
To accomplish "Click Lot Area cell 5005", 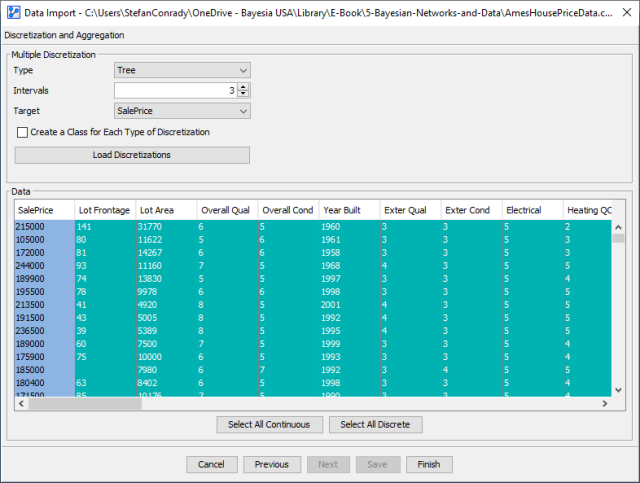I will pos(167,318).
